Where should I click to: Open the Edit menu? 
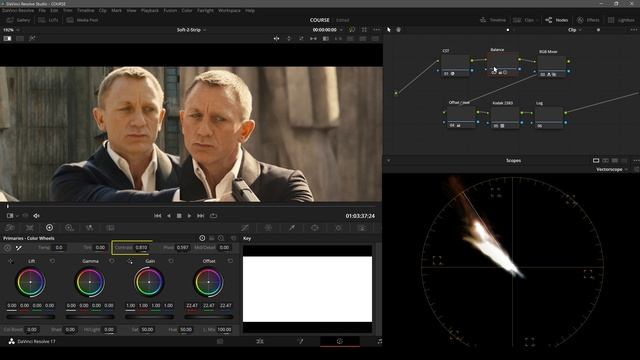(54, 10)
